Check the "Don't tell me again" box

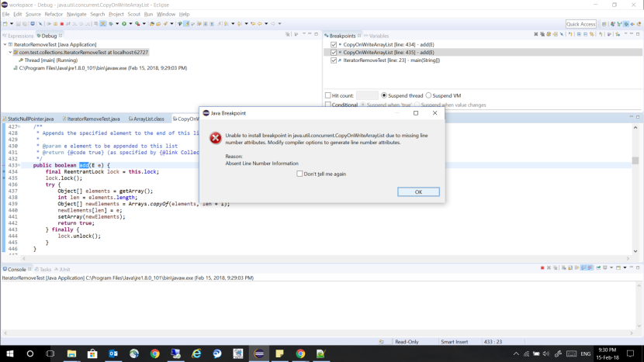point(299,174)
